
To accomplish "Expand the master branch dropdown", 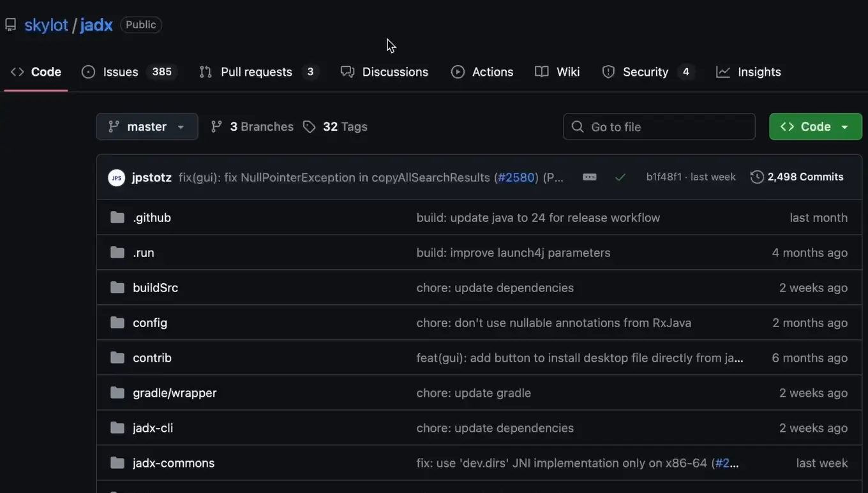I will 147,126.
